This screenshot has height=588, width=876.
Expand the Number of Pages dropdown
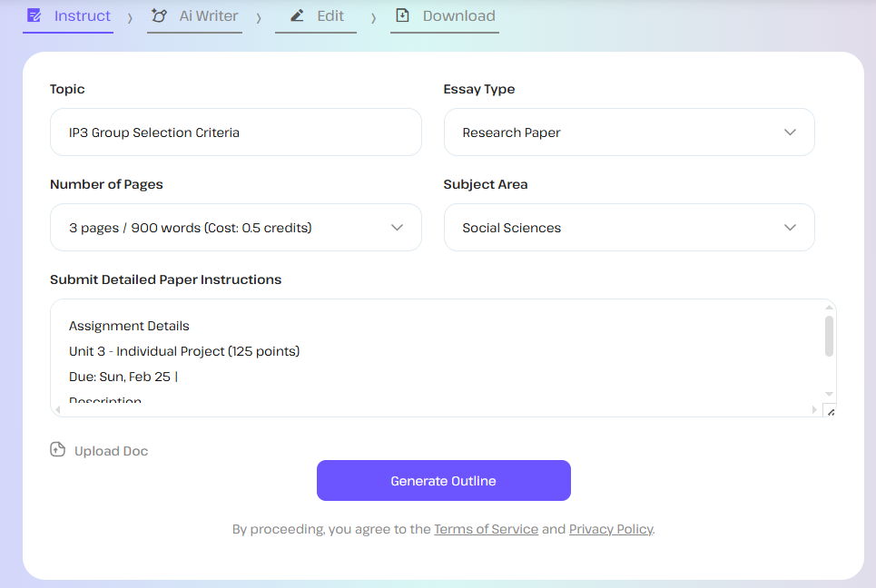pos(236,228)
